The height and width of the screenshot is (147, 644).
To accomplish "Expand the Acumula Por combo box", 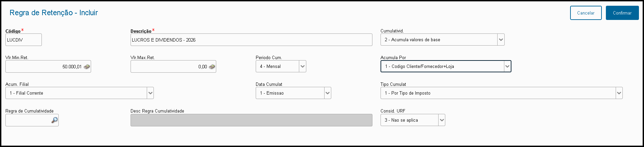I will point(507,67).
